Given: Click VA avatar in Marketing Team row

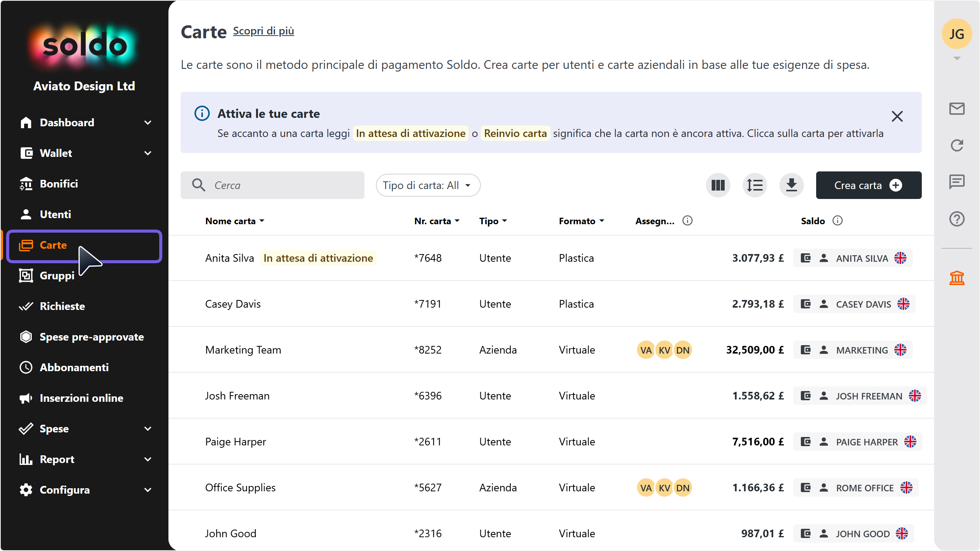Looking at the screenshot, I should (x=646, y=350).
